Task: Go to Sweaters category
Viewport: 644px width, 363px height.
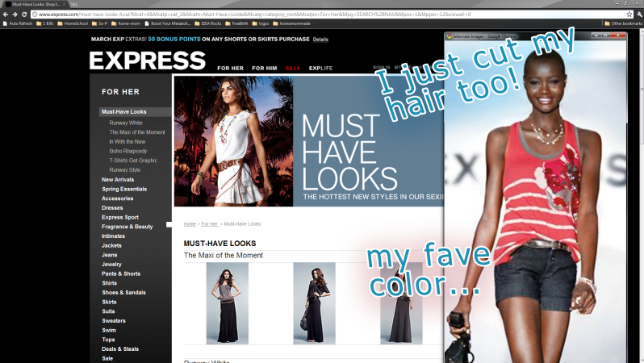Action: tap(114, 321)
